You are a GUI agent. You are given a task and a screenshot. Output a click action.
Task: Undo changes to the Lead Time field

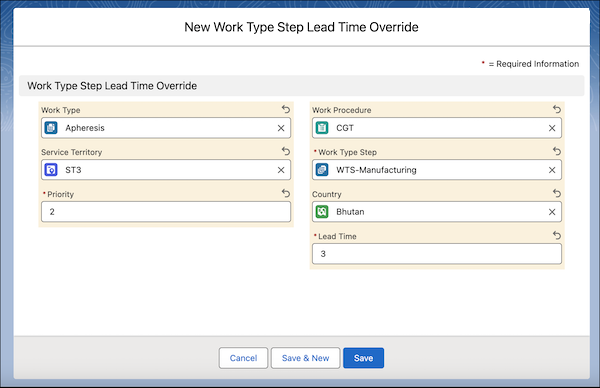[557, 235]
